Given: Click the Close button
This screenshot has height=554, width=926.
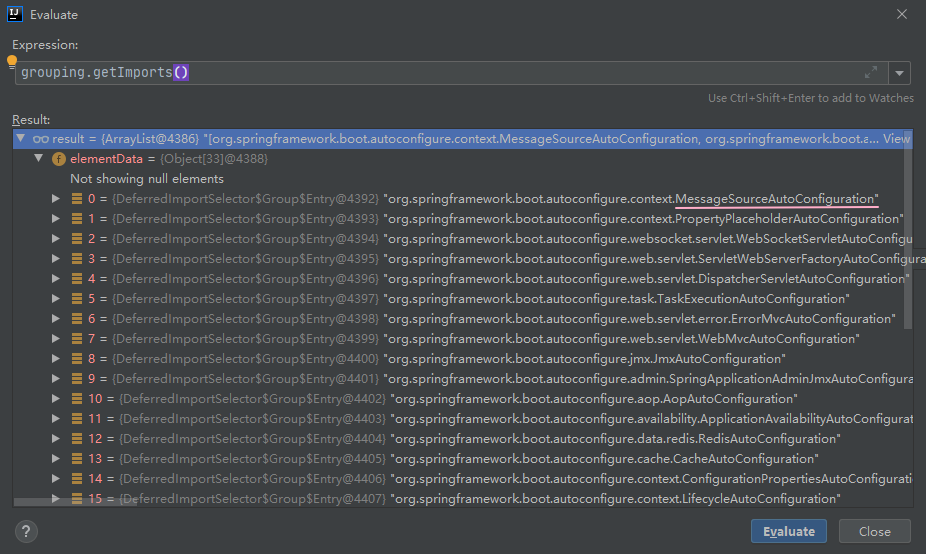Looking at the screenshot, I should 875,532.
